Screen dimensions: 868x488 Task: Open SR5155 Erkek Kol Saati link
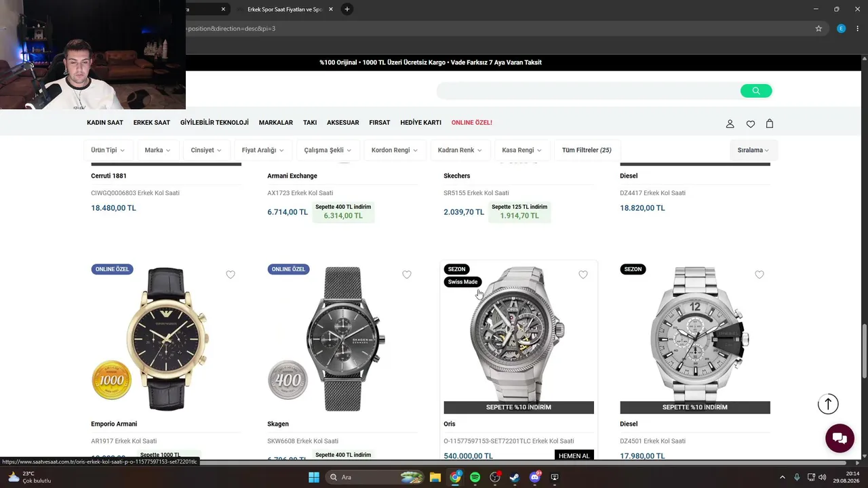point(476,193)
